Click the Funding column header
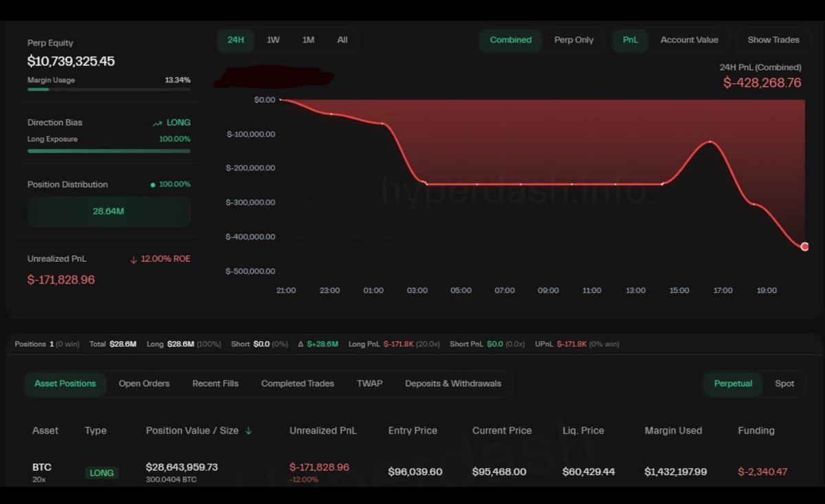 [x=756, y=430]
